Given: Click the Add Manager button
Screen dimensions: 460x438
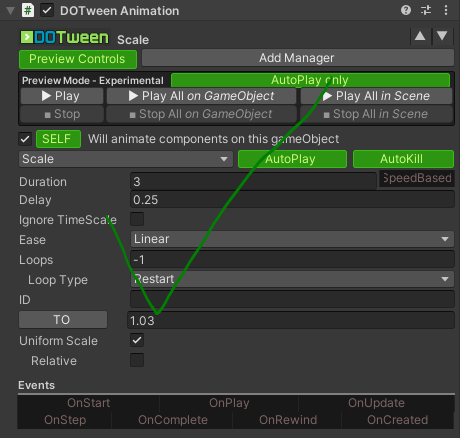Looking at the screenshot, I should click(x=298, y=58).
